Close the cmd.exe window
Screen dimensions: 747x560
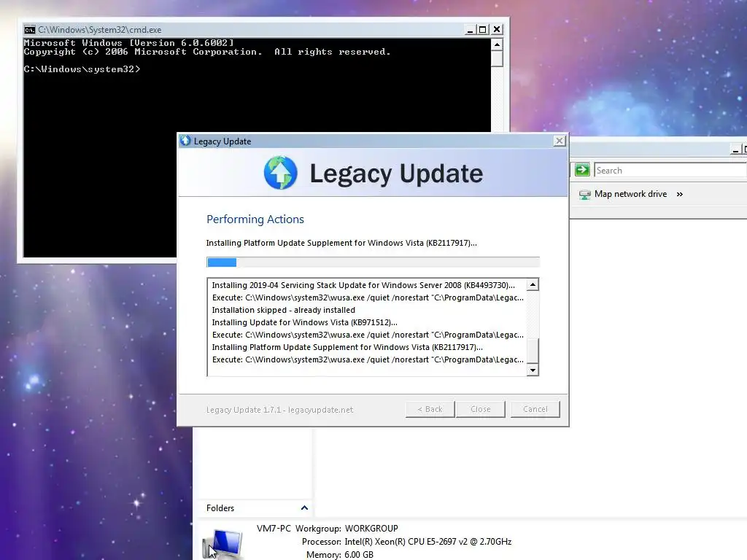(x=496, y=29)
